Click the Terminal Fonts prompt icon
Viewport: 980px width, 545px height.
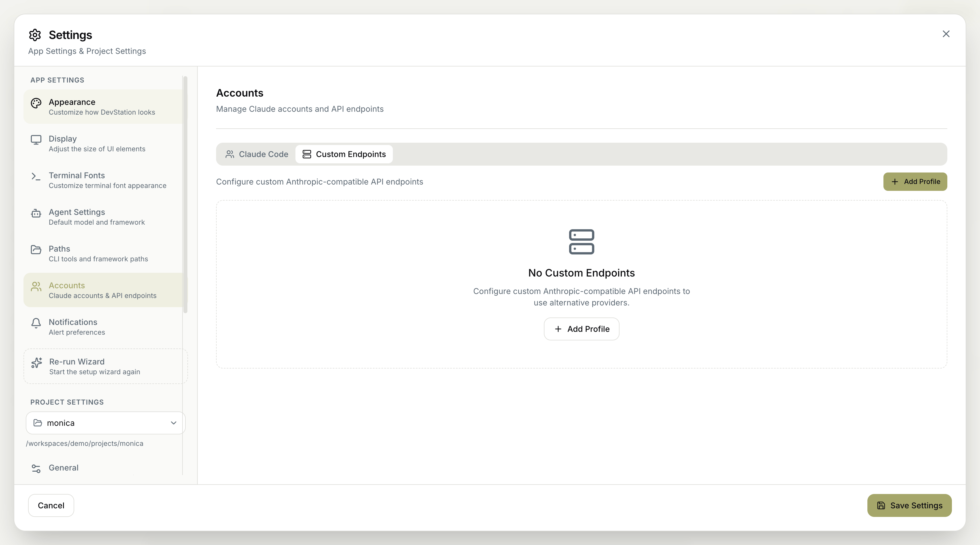36,177
